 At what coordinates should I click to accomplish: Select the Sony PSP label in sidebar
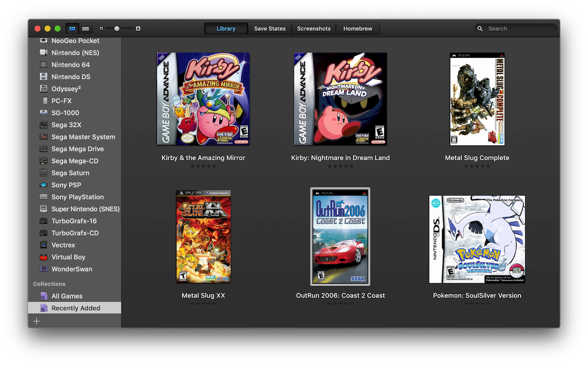(66, 185)
